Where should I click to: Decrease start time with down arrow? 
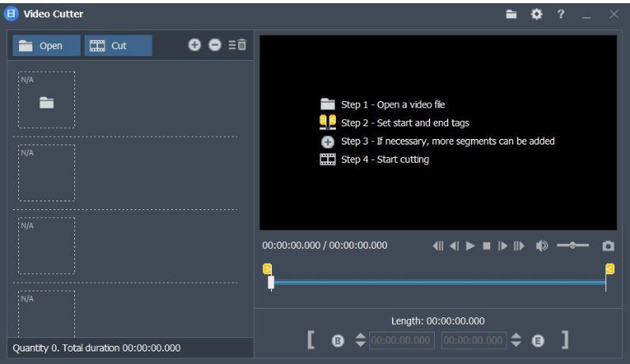360,344
